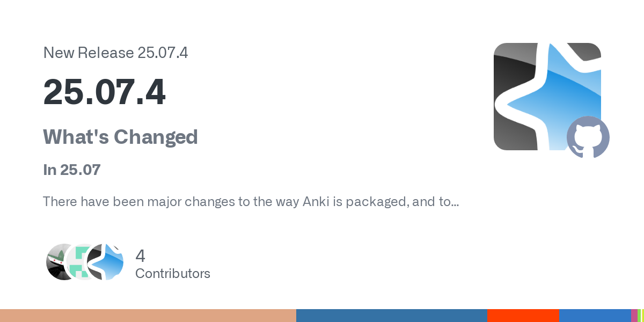This screenshot has height=322, width=644.
Task: Select the lighter blue language bar segment
Action: tap(595, 316)
